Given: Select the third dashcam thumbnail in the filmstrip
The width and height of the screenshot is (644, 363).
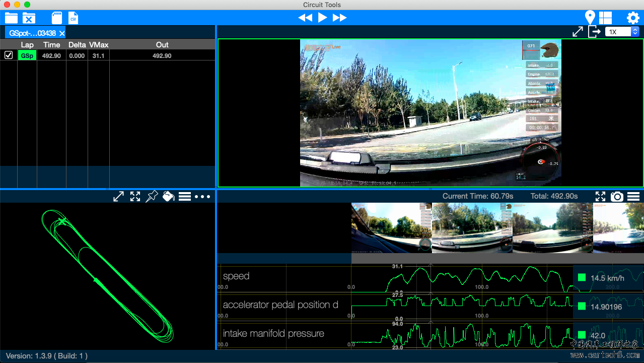Looking at the screenshot, I should coord(553,228).
